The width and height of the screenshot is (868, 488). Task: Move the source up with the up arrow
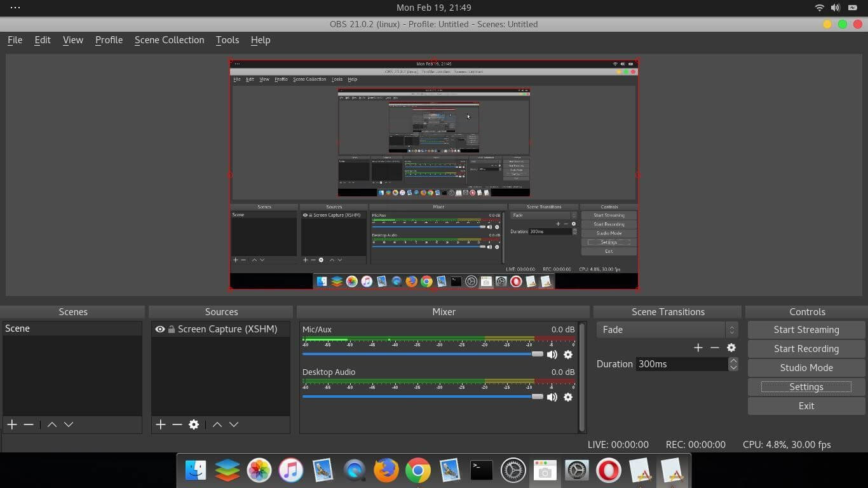(217, 424)
